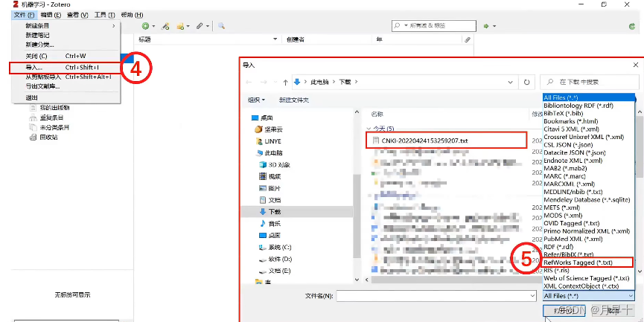Open the 查看 (V) menu

click(x=77, y=15)
